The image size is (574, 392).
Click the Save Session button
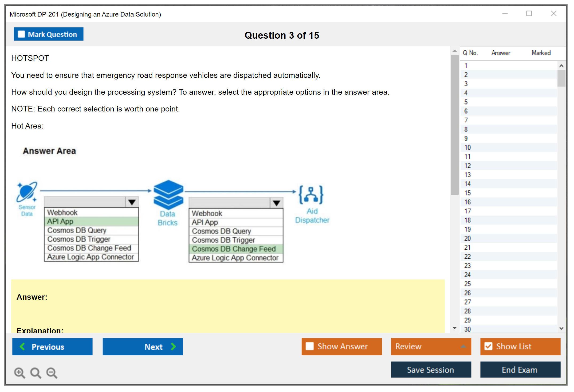click(x=431, y=370)
